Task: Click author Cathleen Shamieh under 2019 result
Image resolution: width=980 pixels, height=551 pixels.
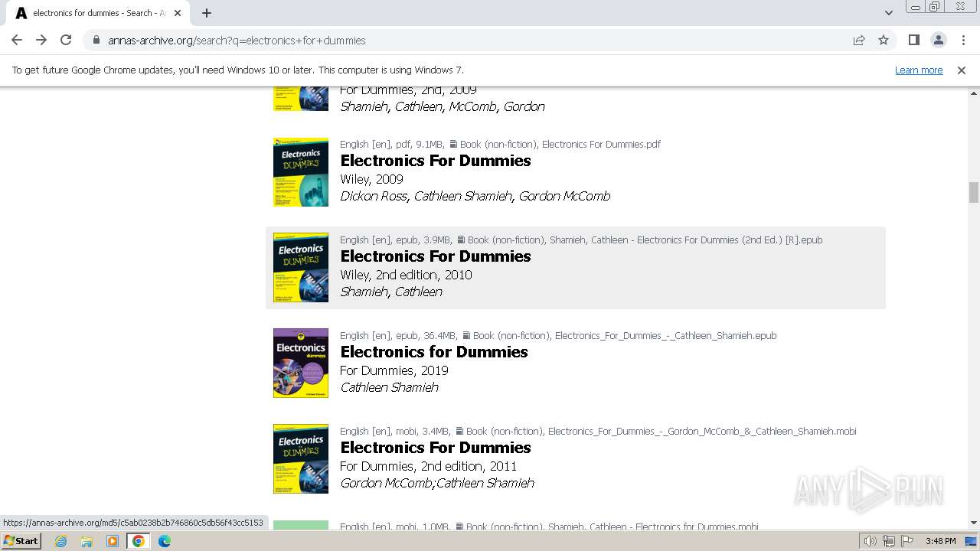Action: tap(390, 387)
